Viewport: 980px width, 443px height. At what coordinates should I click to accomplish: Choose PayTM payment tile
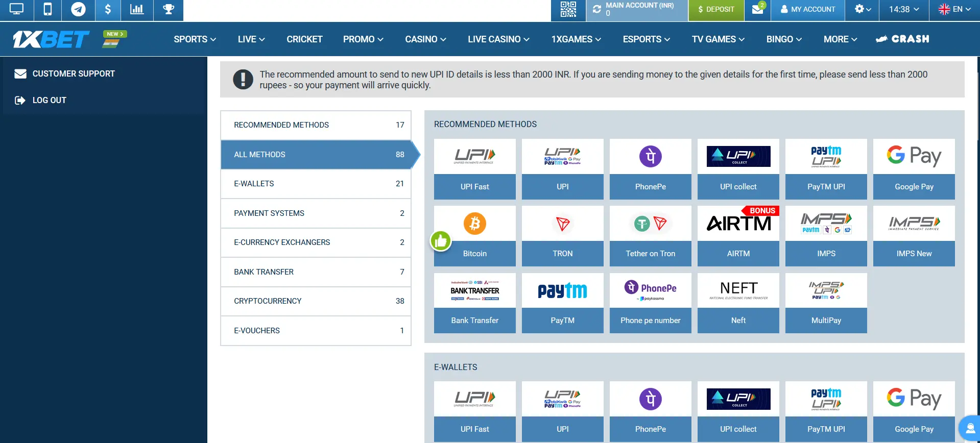[x=563, y=303]
